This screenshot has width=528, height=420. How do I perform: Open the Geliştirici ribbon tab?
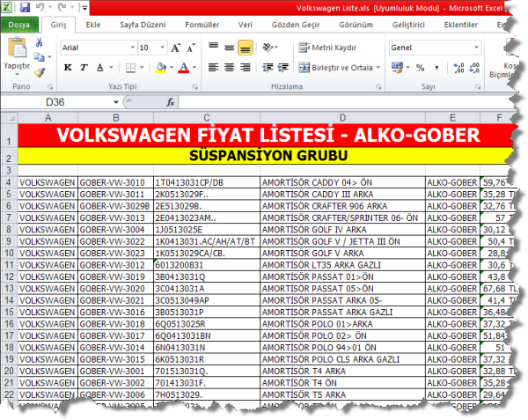tap(408, 25)
